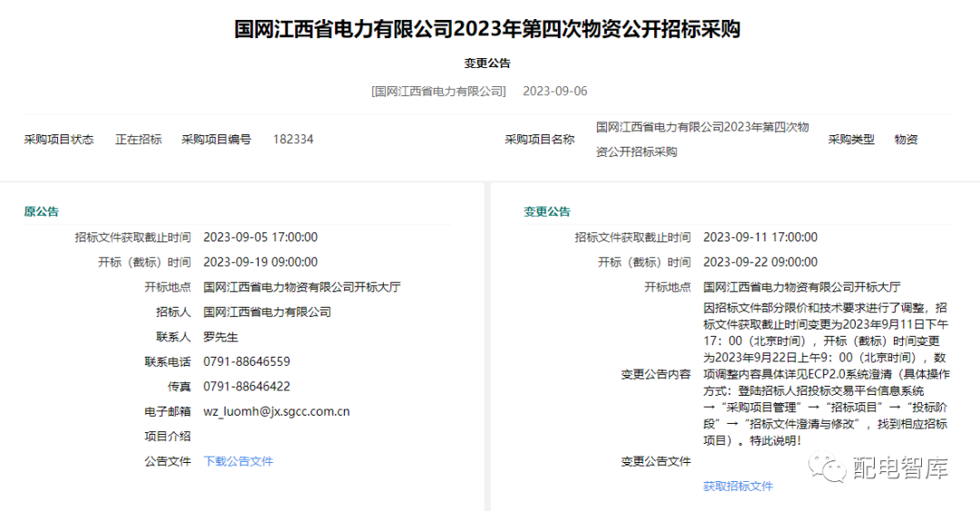Click fax number 0791-88646422
This screenshot has height=511, width=980.
(x=246, y=387)
